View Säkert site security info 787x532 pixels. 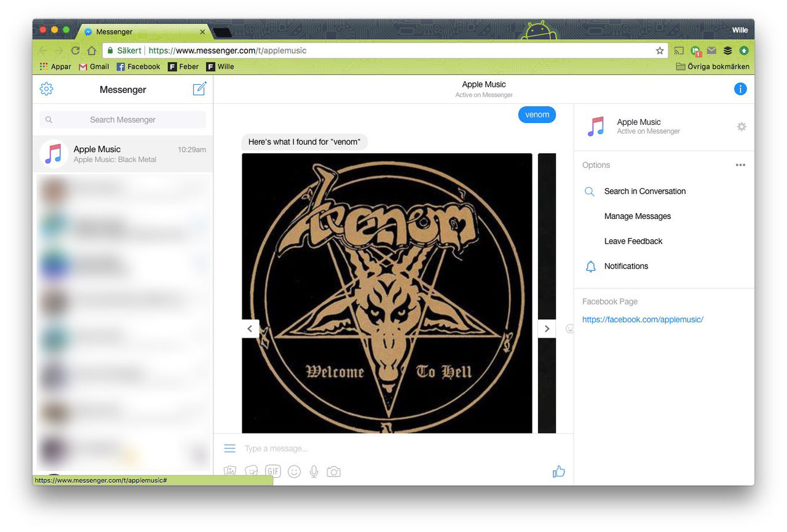(124, 50)
